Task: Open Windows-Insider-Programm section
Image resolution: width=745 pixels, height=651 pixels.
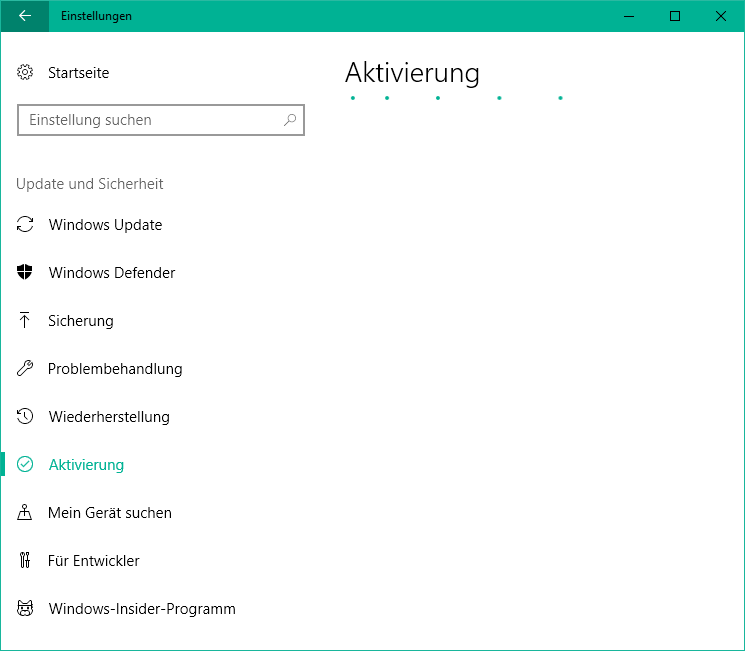Action: (x=142, y=609)
